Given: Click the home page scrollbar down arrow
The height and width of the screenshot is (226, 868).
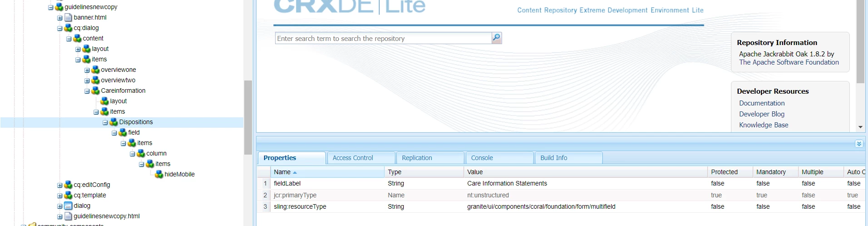Looking at the screenshot, I should coord(860,127).
